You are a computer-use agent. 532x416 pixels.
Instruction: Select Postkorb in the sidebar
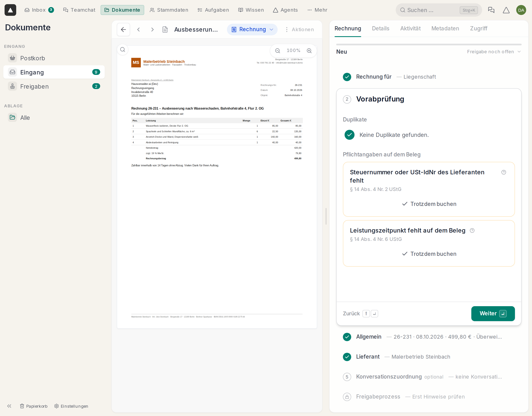[x=54, y=58]
